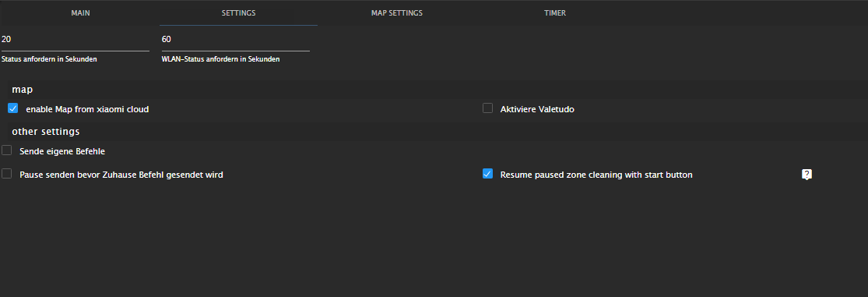868x297 pixels.
Task: Open the help icon beside Resume paused zone cleaning
Action: coord(807,175)
